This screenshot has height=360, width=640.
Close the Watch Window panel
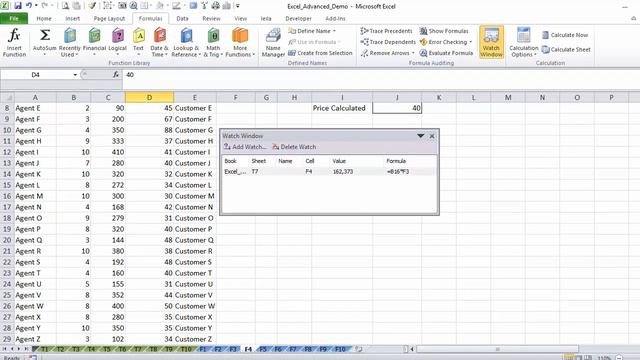pos(432,136)
